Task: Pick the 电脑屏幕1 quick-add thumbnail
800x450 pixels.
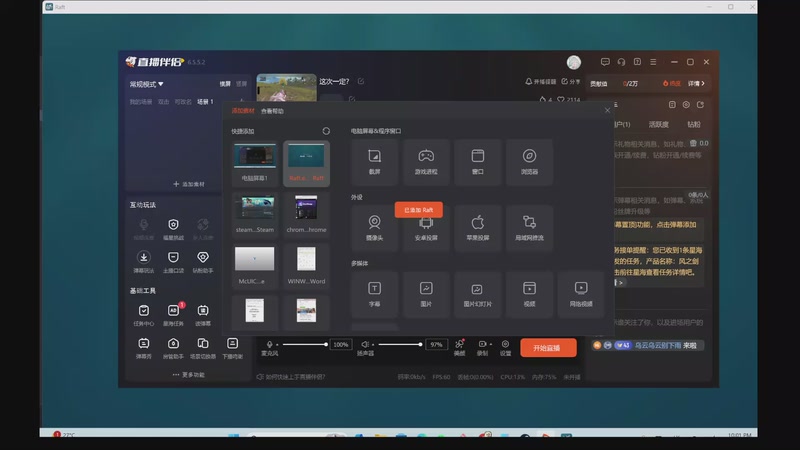Action: pos(255,163)
